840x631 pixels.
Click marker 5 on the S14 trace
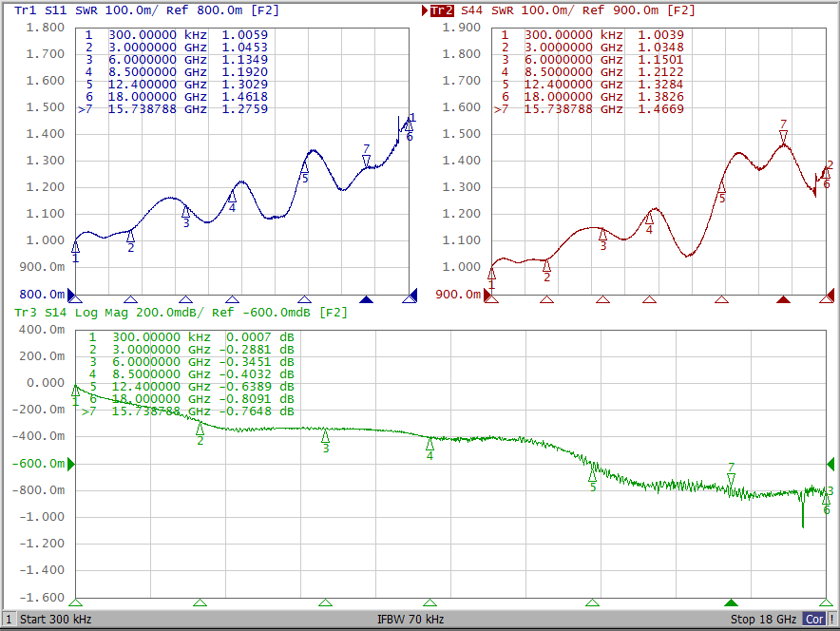tap(593, 475)
